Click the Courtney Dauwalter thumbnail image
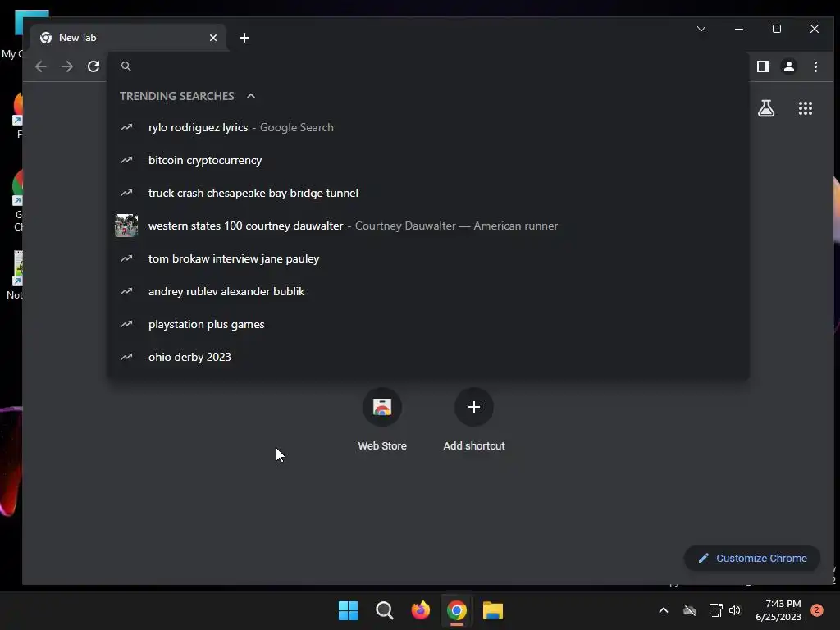 click(126, 226)
